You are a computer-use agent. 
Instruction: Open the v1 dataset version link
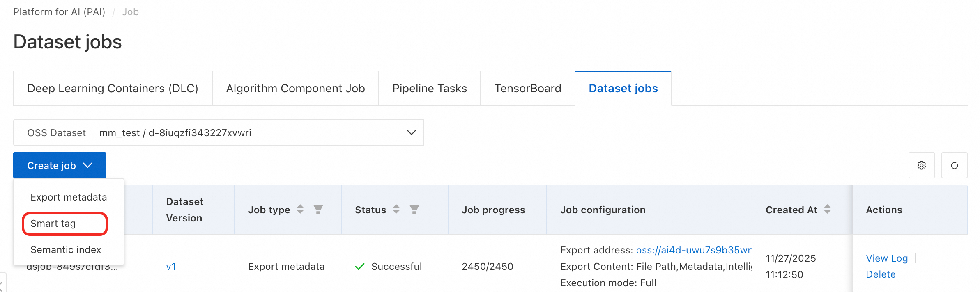[x=171, y=267]
